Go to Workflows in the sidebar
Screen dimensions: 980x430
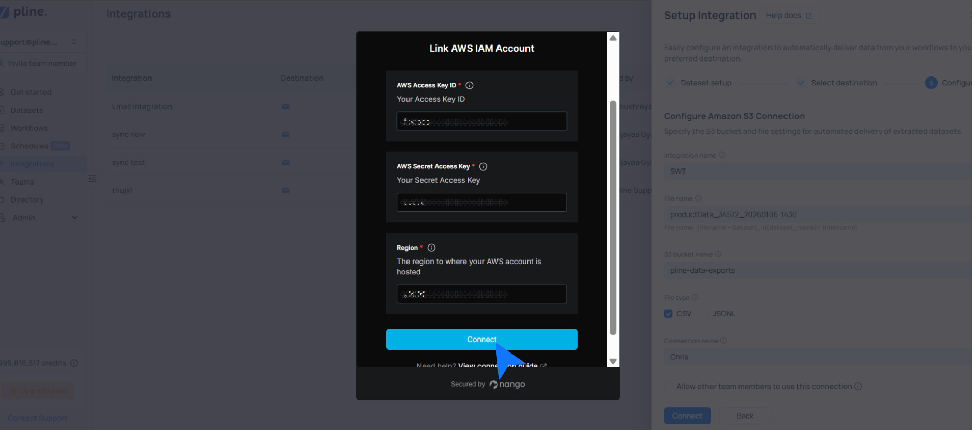click(29, 128)
